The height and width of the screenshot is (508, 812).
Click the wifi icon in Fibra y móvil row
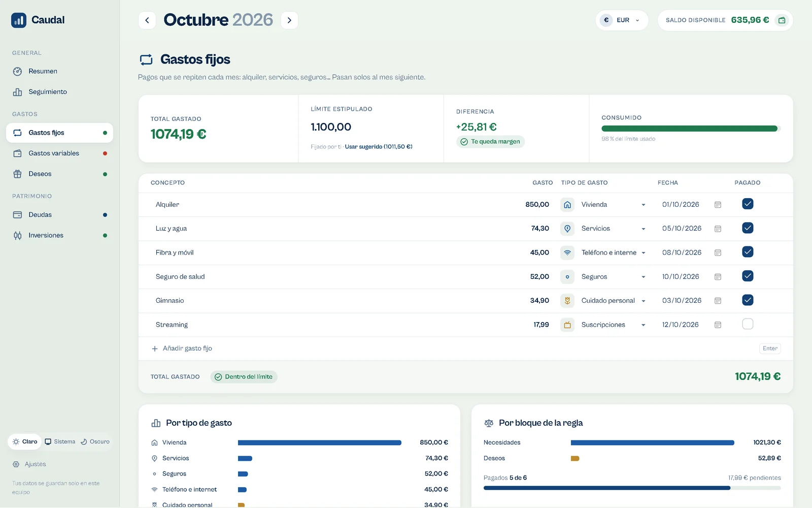pos(567,252)
